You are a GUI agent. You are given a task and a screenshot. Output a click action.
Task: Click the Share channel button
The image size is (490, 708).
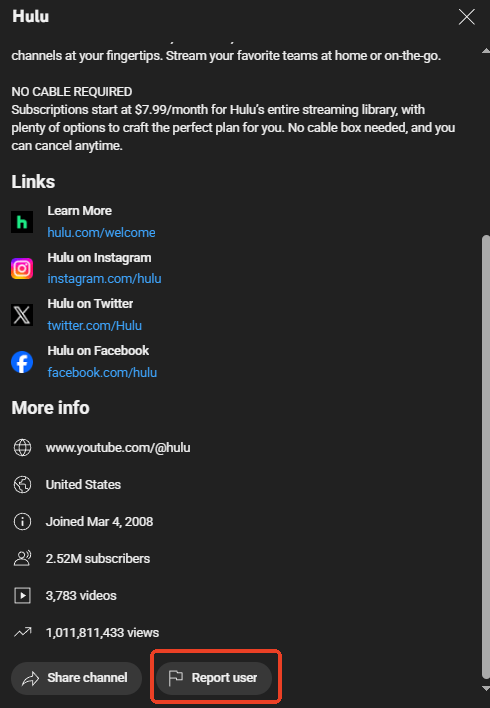click(76, 678)
